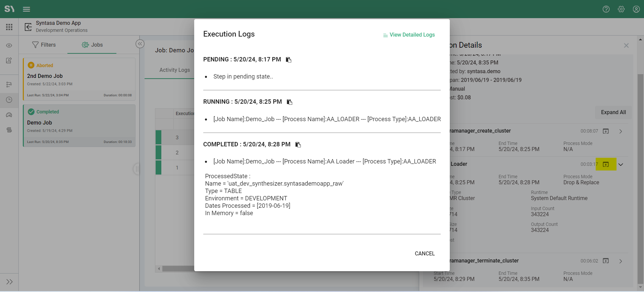The width and height of the screenshot is (644, 292).
Task: Open the user account icon
Action: [636, 9]
